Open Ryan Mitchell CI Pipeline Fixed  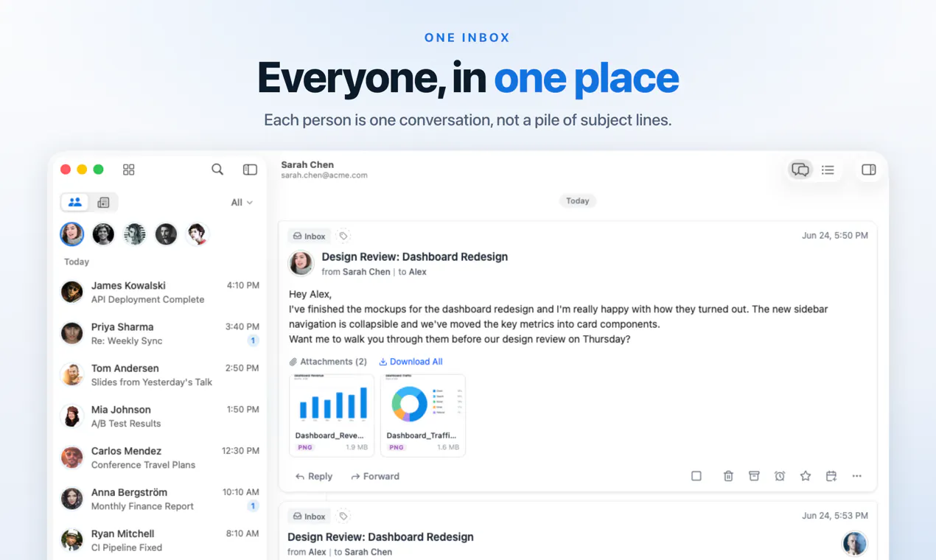point(160,539)
